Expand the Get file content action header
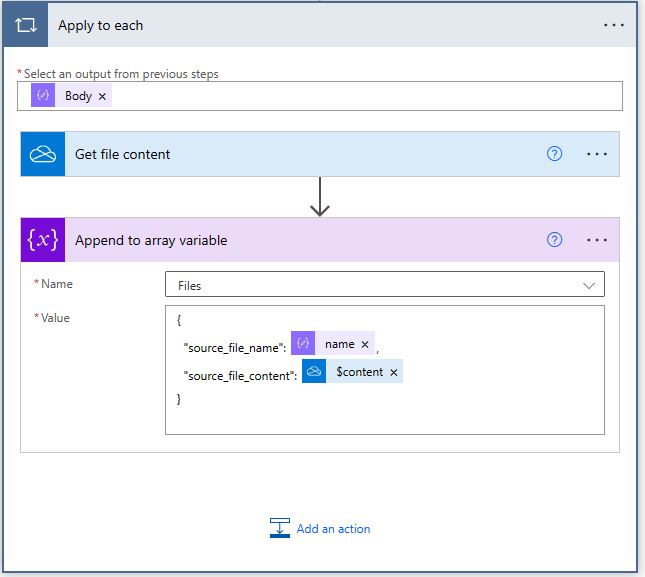 pos(300,154)
